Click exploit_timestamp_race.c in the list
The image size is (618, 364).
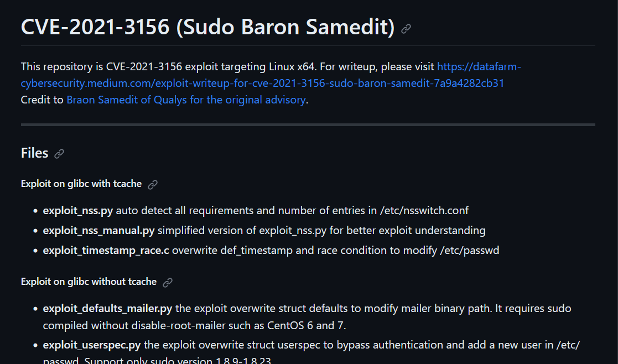[x=106, y=251]
